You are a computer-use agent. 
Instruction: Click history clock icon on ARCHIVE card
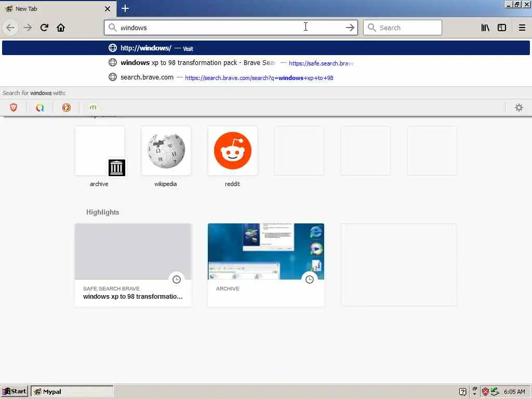[x=310, y=279]
